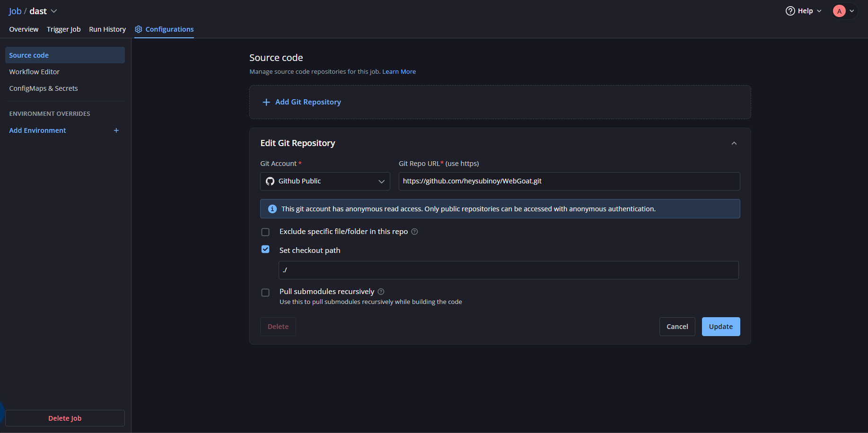Click the Delete Job button

pyautogui.click(x=65, y=418)
